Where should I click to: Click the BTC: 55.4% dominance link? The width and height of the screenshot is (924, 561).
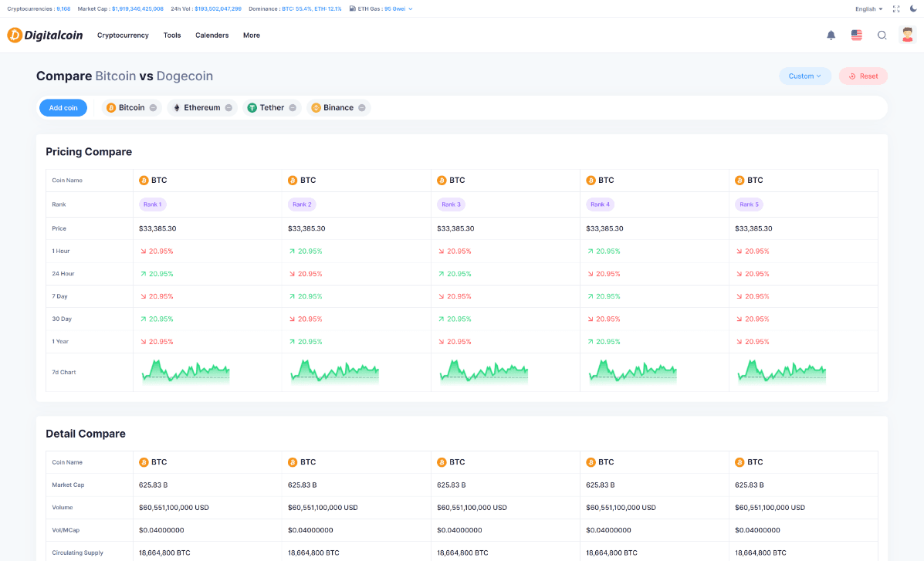click(x=297, y=8)
